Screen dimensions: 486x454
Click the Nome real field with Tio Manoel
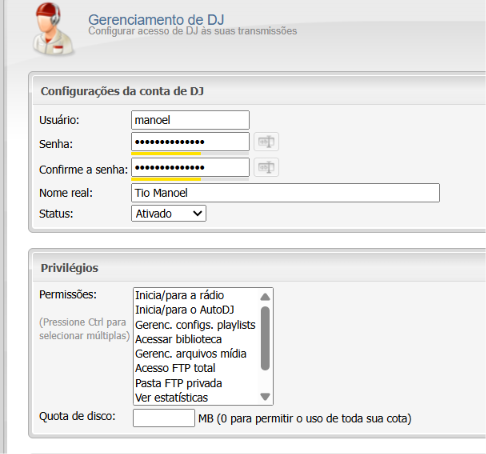point(285,193)
